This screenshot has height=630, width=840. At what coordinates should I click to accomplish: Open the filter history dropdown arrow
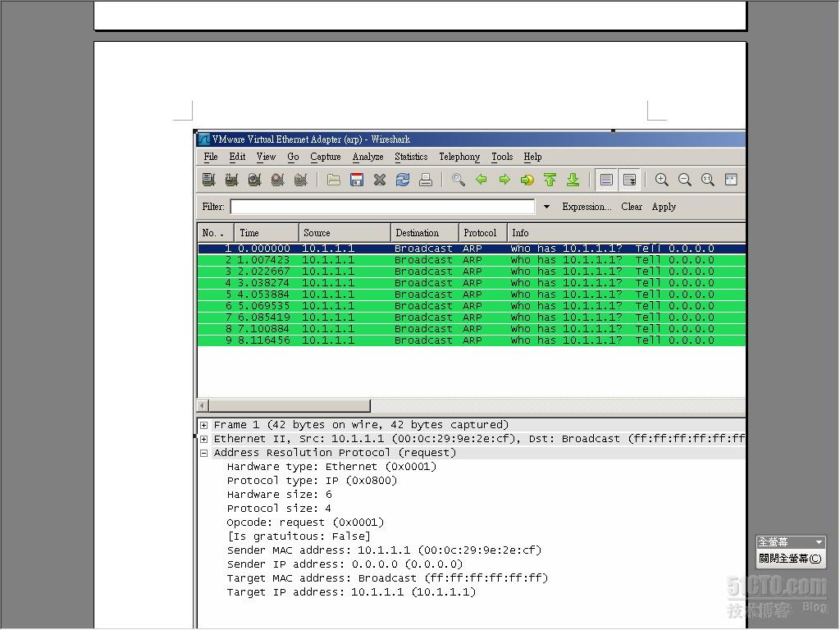[x=546, y=207]
